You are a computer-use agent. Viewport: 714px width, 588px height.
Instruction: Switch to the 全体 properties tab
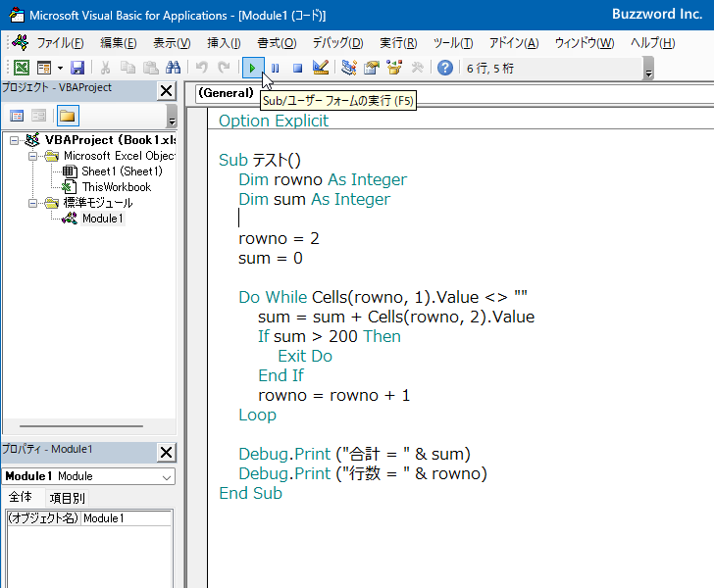point(21,497)
